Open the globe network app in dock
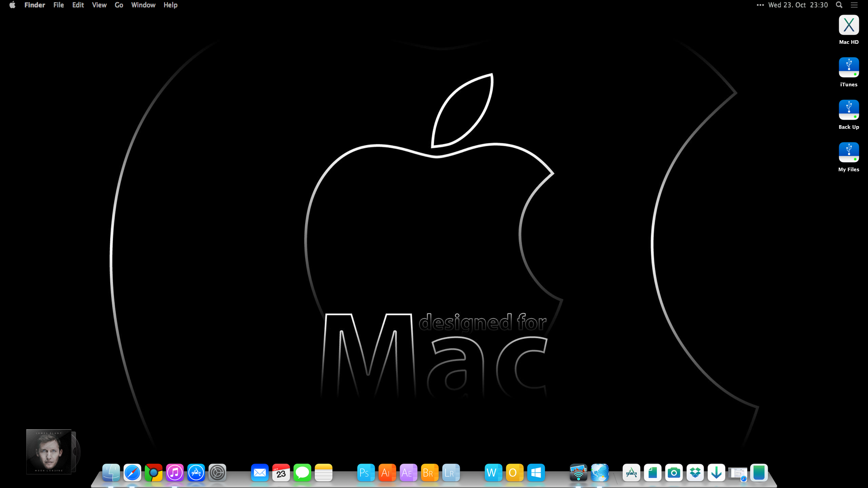The width and height of the screenshot is (868, 488). (x=600, y=473)
